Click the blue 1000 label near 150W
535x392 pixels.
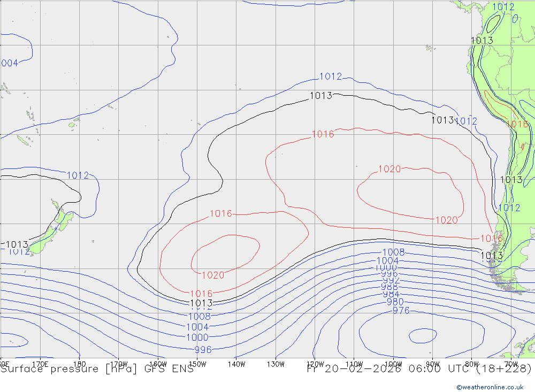197,337
